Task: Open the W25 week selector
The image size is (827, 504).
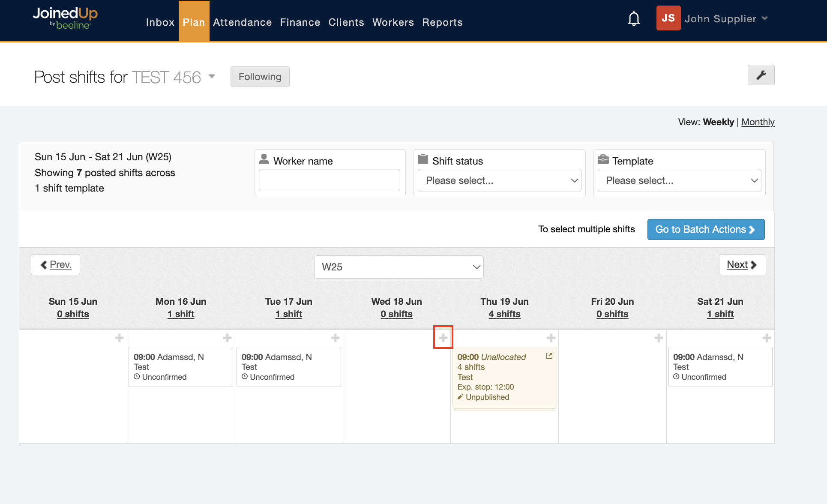Action: tap(399, 267)
